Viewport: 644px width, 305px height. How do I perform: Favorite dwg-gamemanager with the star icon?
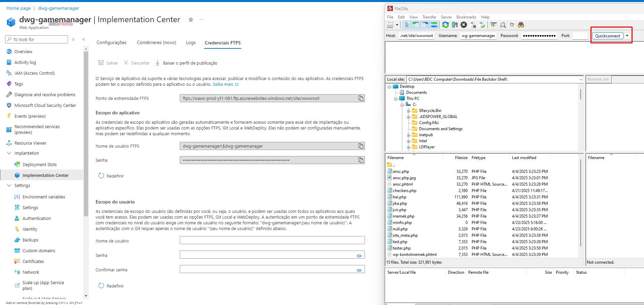191,20
